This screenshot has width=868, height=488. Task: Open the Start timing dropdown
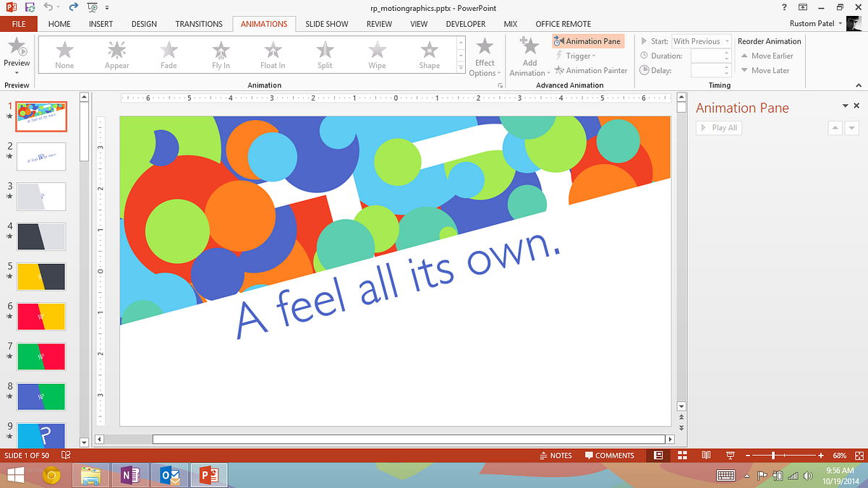pyautogui.click(x=727, y=40)
